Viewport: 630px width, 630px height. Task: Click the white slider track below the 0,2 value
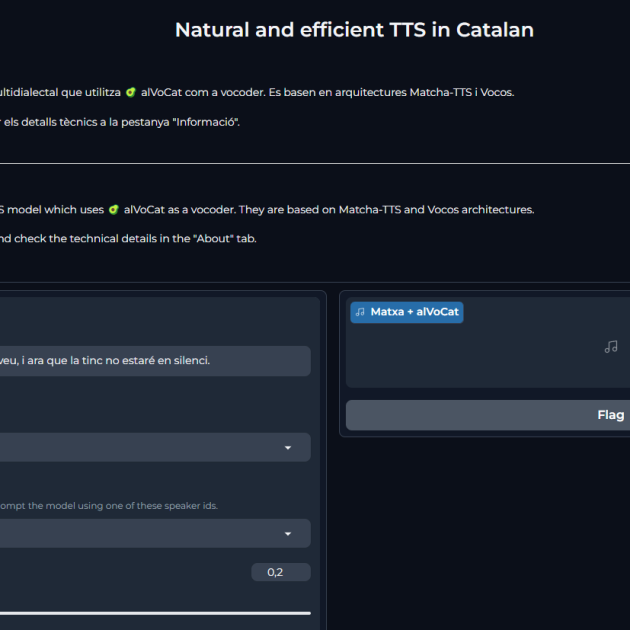[155, 613]
